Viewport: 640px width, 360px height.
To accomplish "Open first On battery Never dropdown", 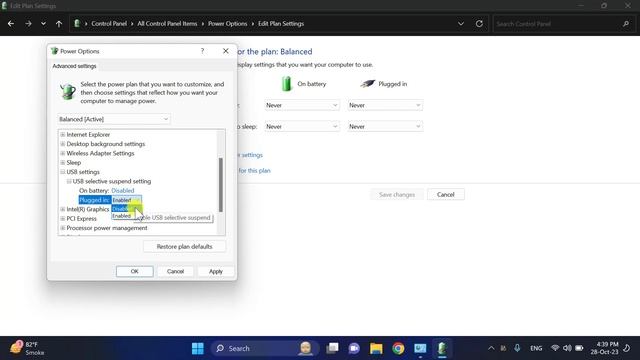I will pyautogui.click(x=302, y=105).
